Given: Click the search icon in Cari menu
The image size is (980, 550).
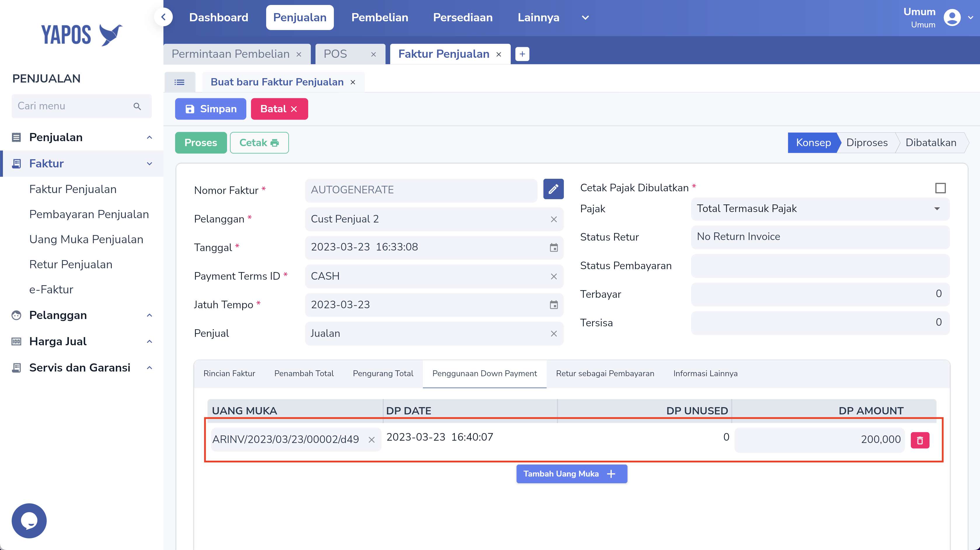Looking at the screenshot, I should pos(137,106).
